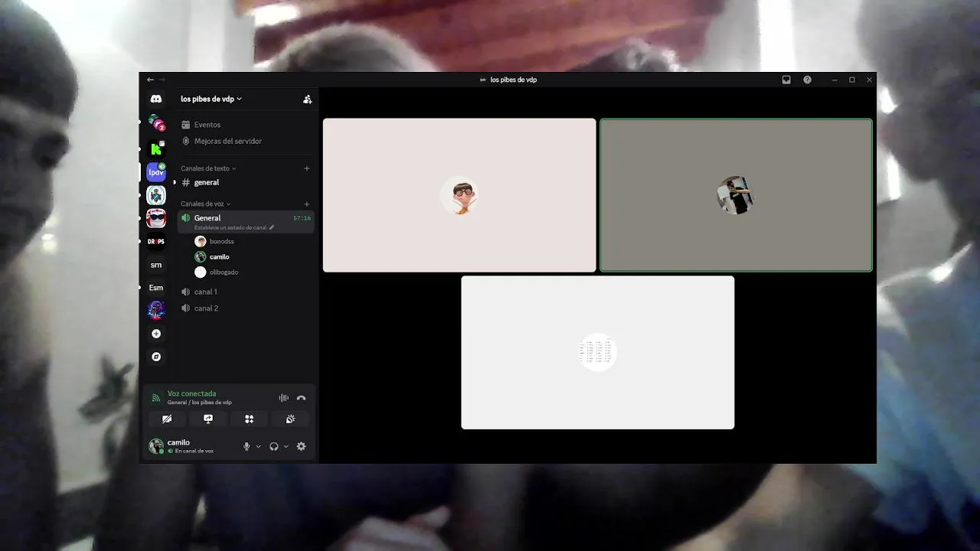Open the server with the globe avatar
The height and width of the screenshot is (551, 980).
pyautogui.click(x=156, y=195)
